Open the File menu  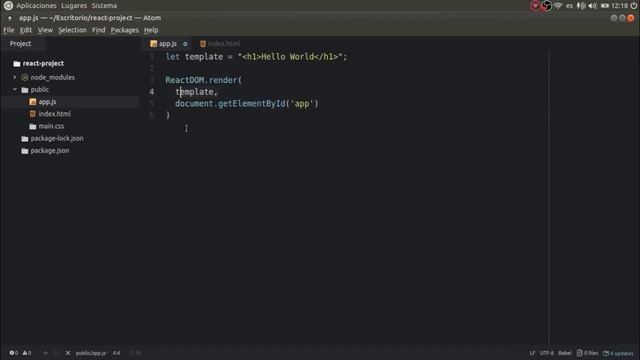point(9,30)
